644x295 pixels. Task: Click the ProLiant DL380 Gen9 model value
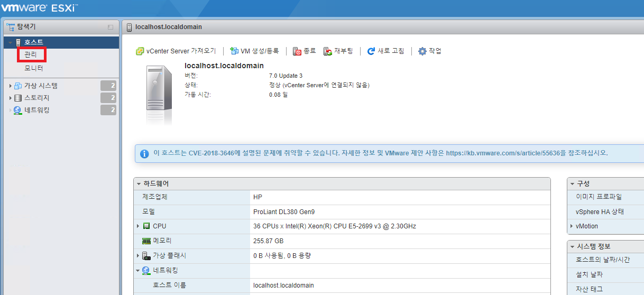(x=284, y=211)
